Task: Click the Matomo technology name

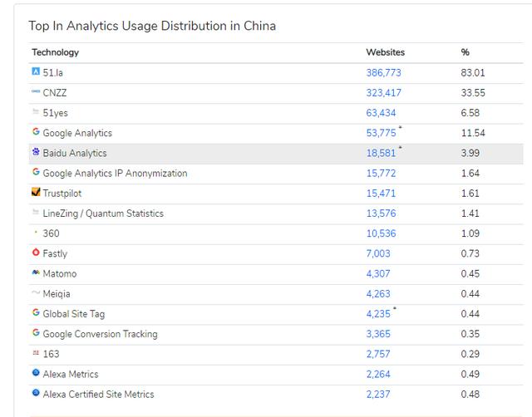Action: (x=60, y=273)
